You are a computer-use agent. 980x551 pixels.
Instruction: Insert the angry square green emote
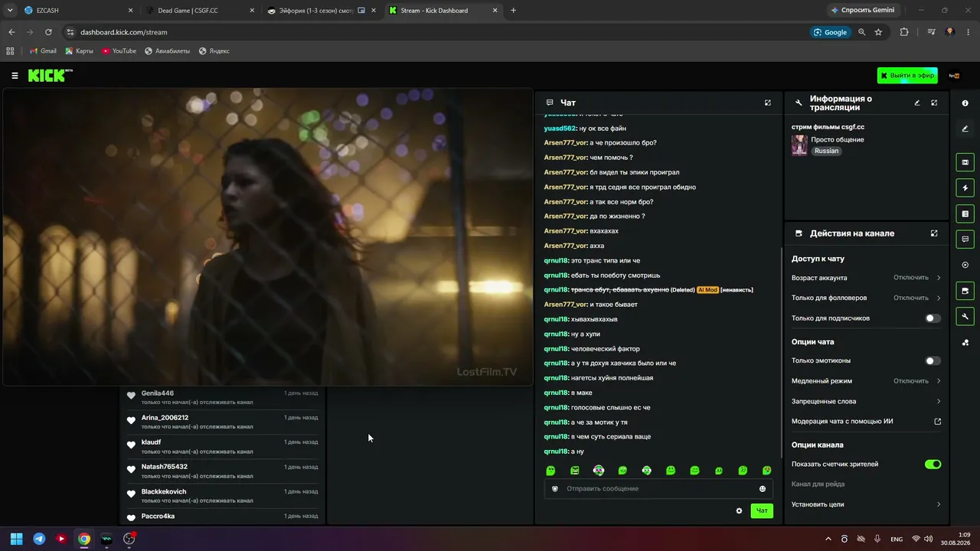tap(575, 471)
